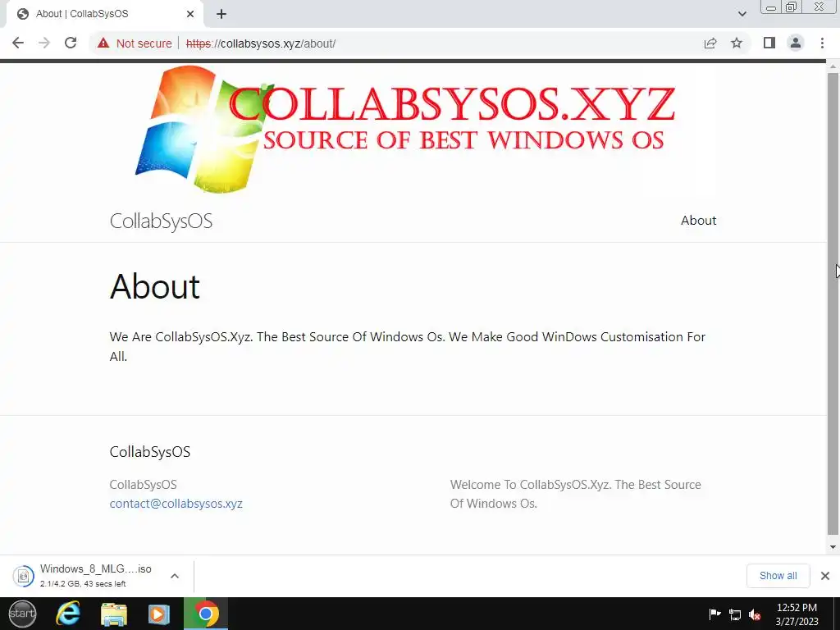Click the Welcome To CollabSysOS.Xyz footer text
The height and width of the screenshot is (630, 840).
575,494
